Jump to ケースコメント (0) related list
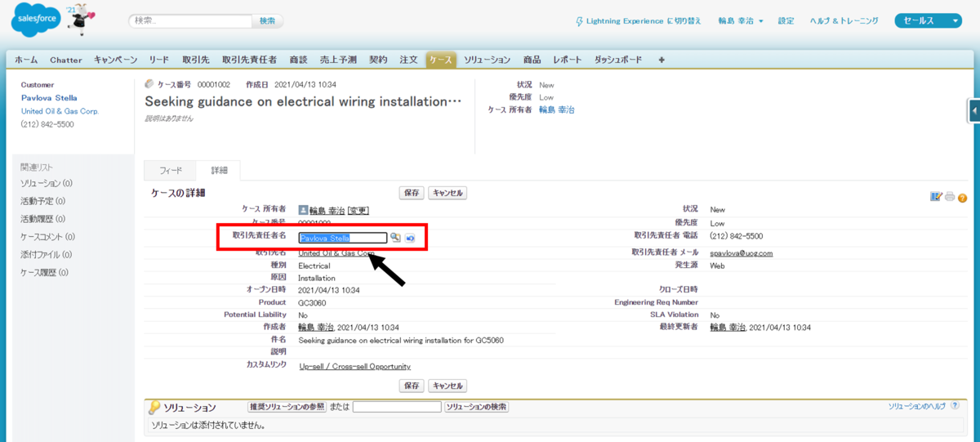Viewport: 980px width, 442px height. [x=47, y=237]
